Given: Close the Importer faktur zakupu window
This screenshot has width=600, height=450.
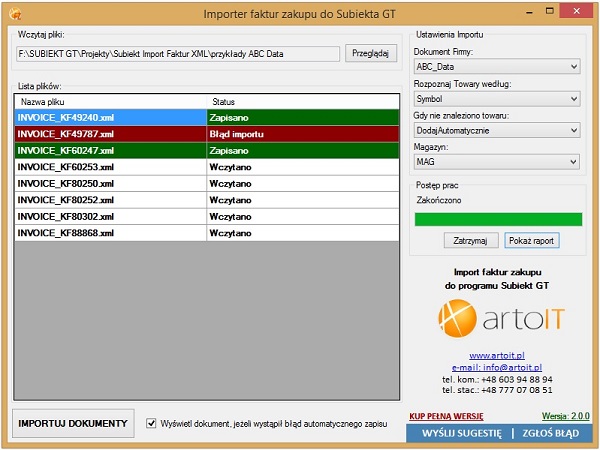Looking at the screenshot, I should point(577,11).
